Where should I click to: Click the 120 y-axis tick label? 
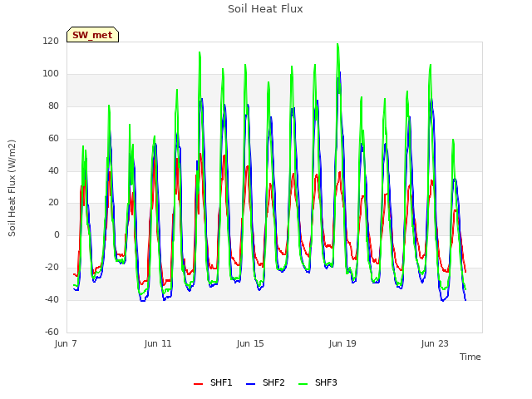point(51,42)
